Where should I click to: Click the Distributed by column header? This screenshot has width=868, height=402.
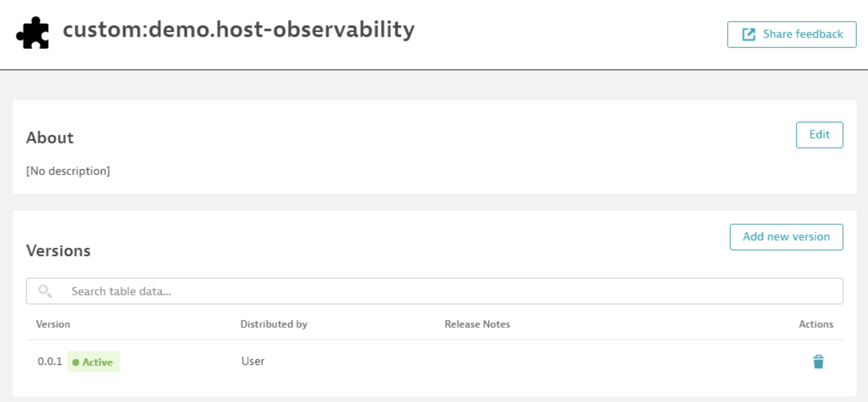tap(274, 324)
